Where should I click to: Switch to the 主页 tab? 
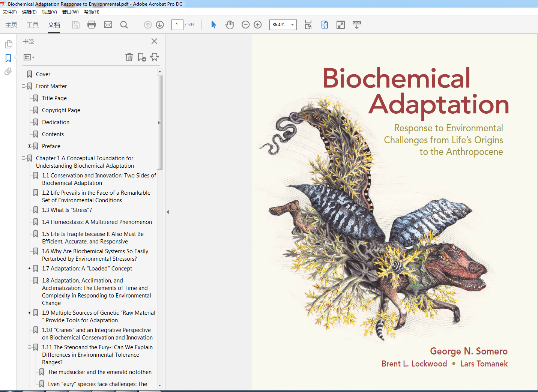(x=11, y=25)
